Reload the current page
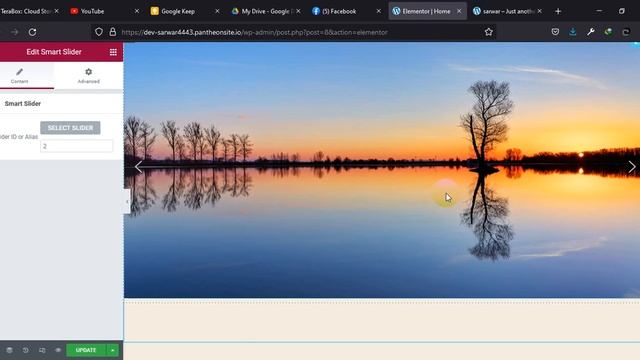640x360 pixels. tap(32, 32)
